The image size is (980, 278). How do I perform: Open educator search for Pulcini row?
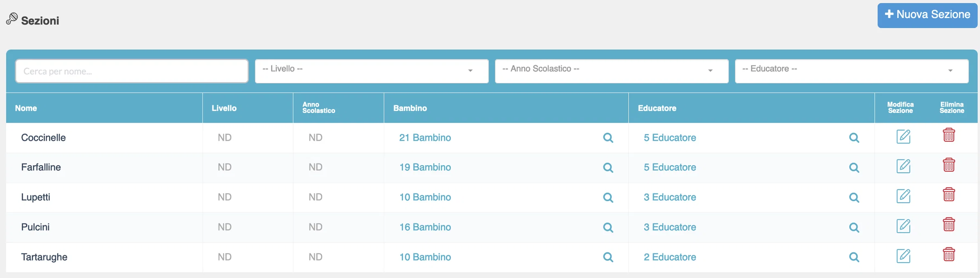coord(854,227)
